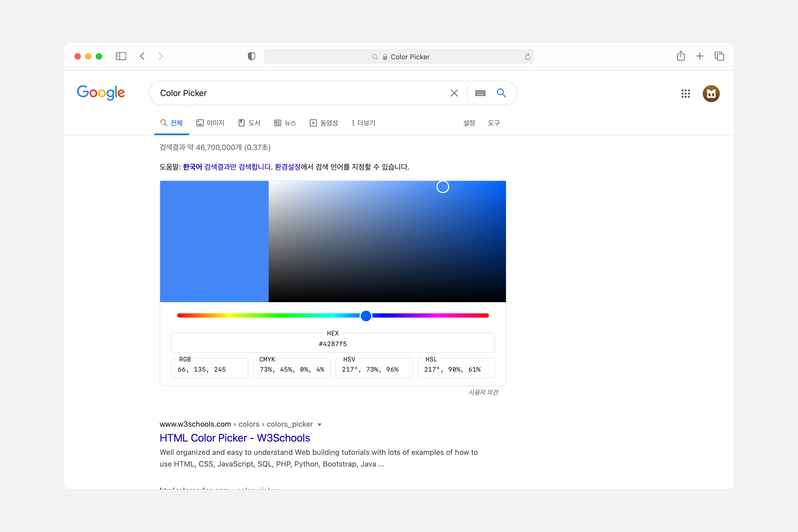Screen dimensions: 798x532
Task: Open the Share menu icon
Action: pos(681,56)
